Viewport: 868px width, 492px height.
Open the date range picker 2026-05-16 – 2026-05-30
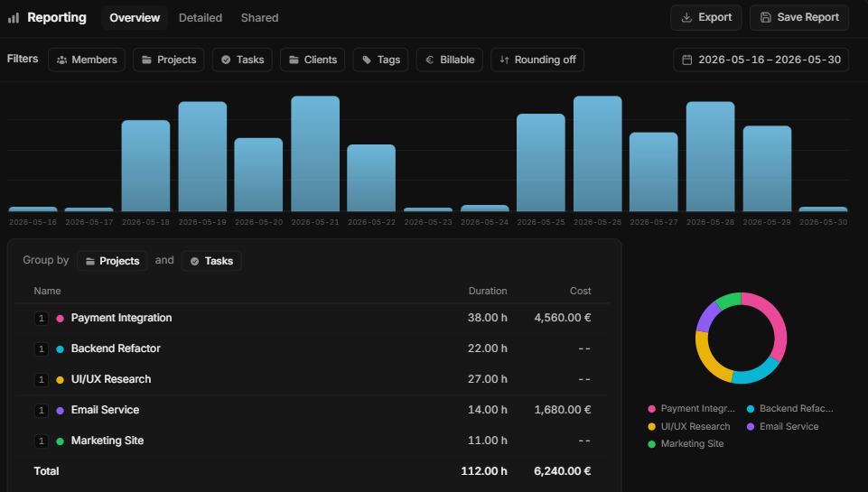pos(761,60)
